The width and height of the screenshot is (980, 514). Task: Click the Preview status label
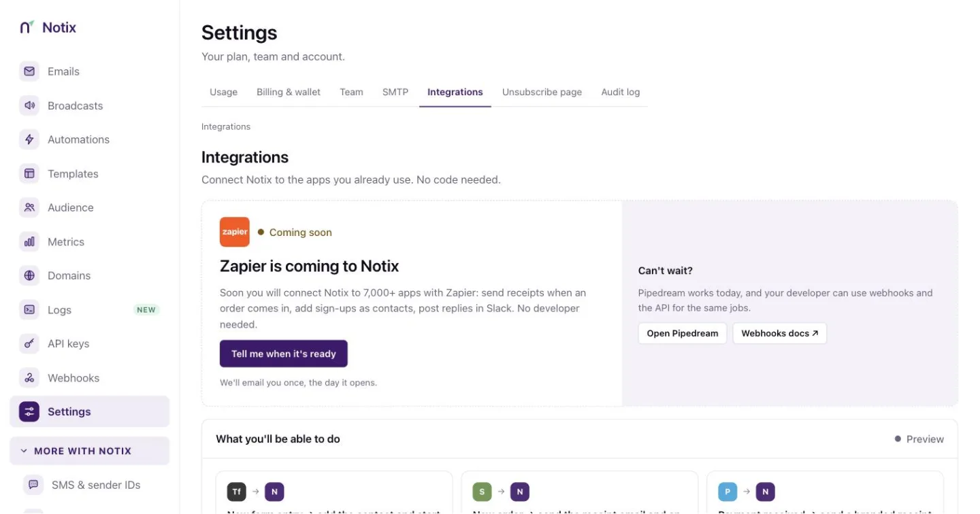click(919, 439)
